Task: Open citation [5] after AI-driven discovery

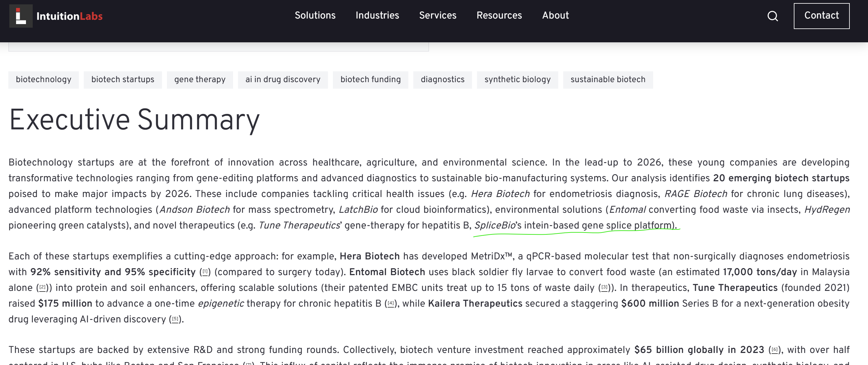Action: (175, 319)
